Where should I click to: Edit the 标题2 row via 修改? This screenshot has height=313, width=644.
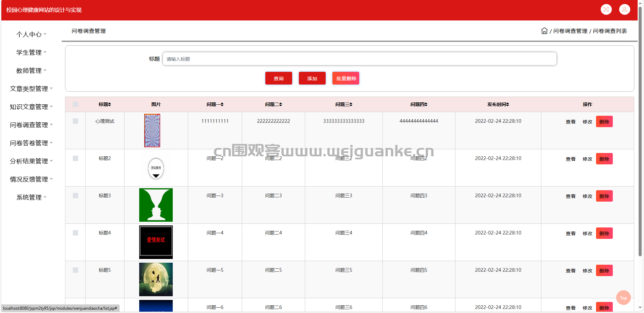pyautogui.click(x=587, y=159)
